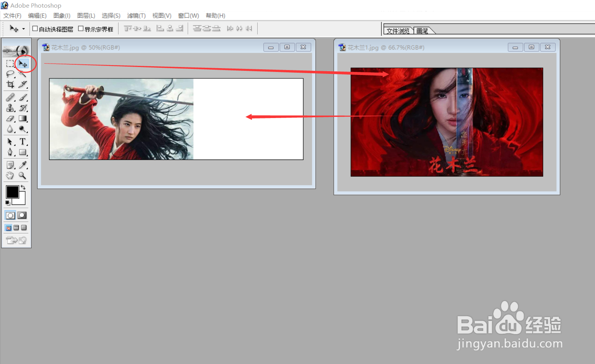Viewport: 595px width, 364px height.
Task: Swap foreground and background colors
Action: (23, 187)
